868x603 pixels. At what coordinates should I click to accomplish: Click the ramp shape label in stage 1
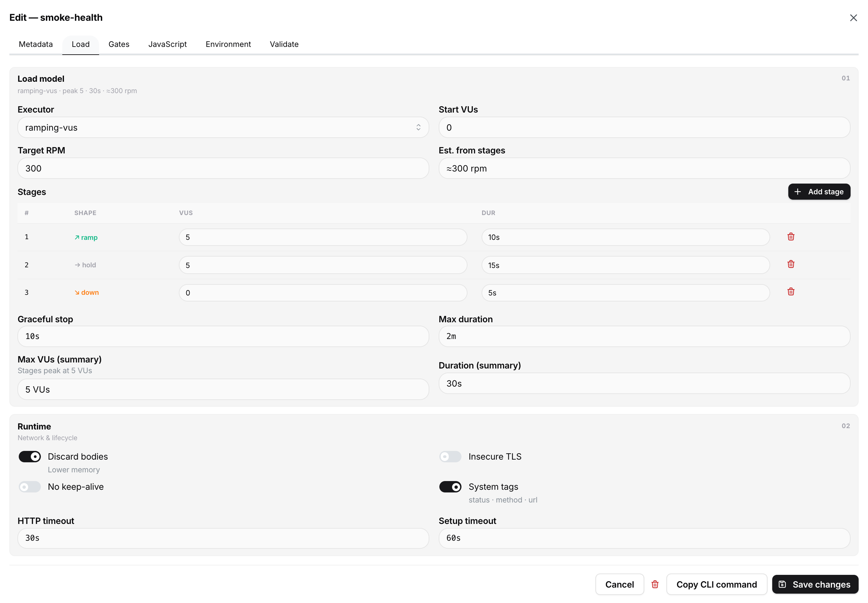86,237
